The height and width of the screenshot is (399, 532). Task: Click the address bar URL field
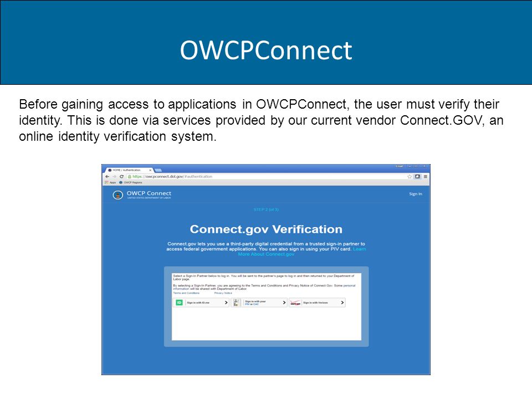[x=267, y=176]
